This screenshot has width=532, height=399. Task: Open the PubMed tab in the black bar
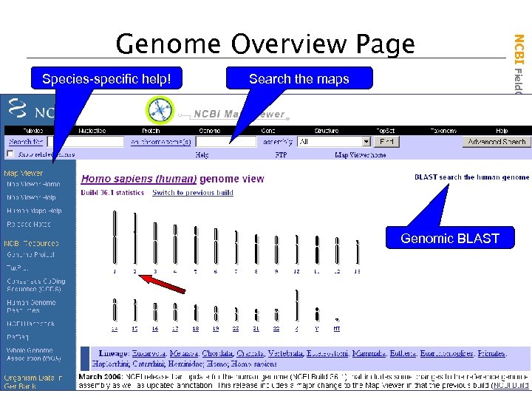tap(33, 131)
